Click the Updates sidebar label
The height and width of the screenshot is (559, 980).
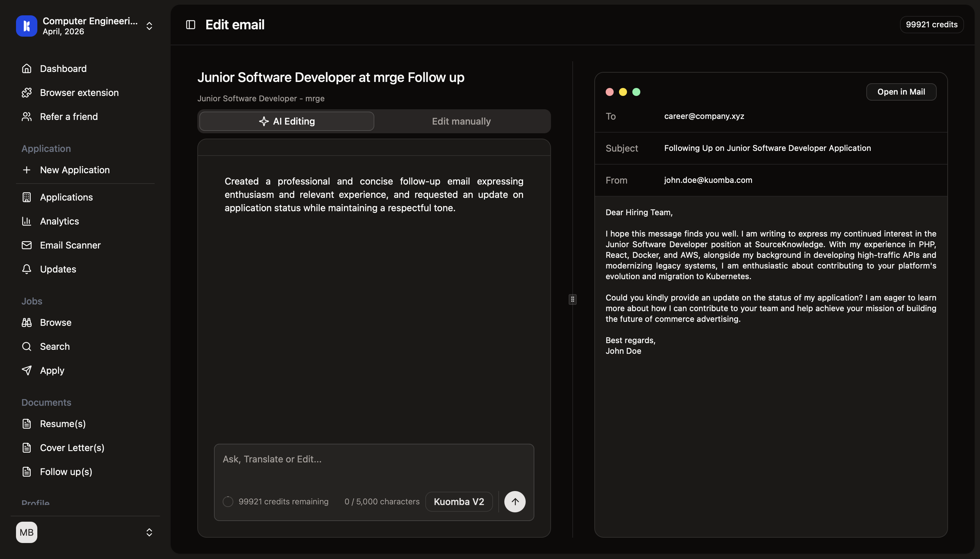coord(58,269)
